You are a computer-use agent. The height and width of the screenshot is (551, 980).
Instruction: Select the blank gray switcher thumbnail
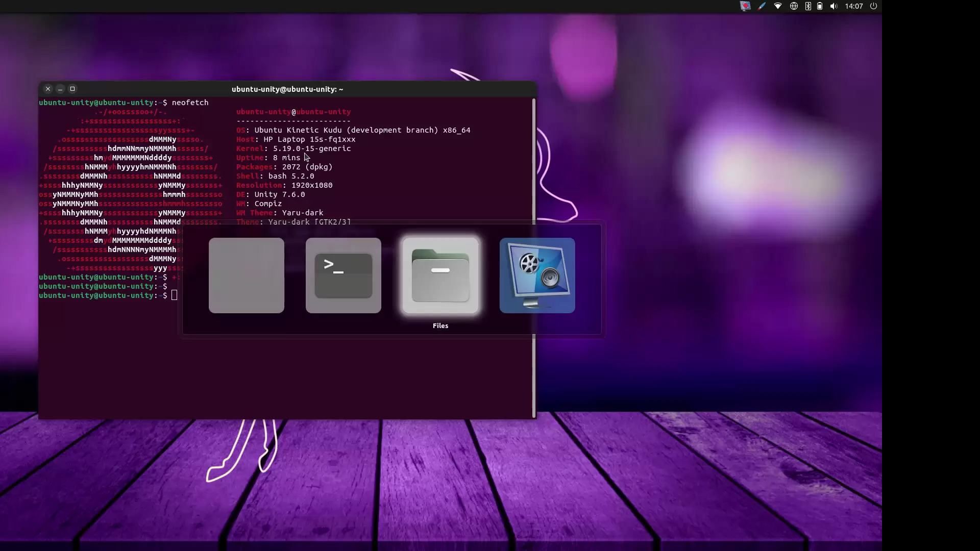[x=247, y=275]
